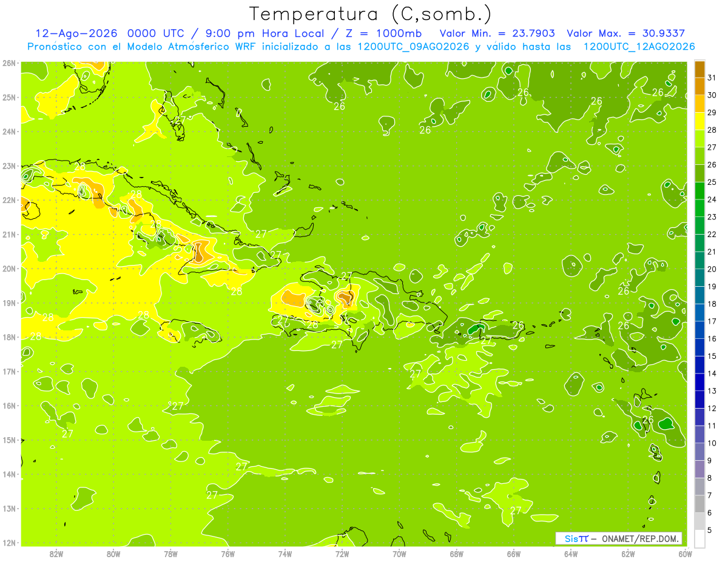Click the orange legend swatch between 29 and 30
The height and width of the screenshot is (562, 728).
tap(699, 104)
